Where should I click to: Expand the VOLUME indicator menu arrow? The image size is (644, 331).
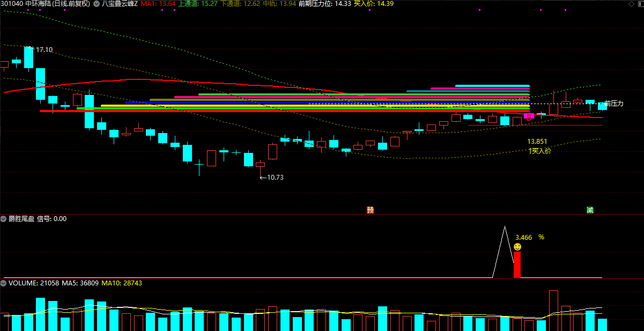coord(4,283)
